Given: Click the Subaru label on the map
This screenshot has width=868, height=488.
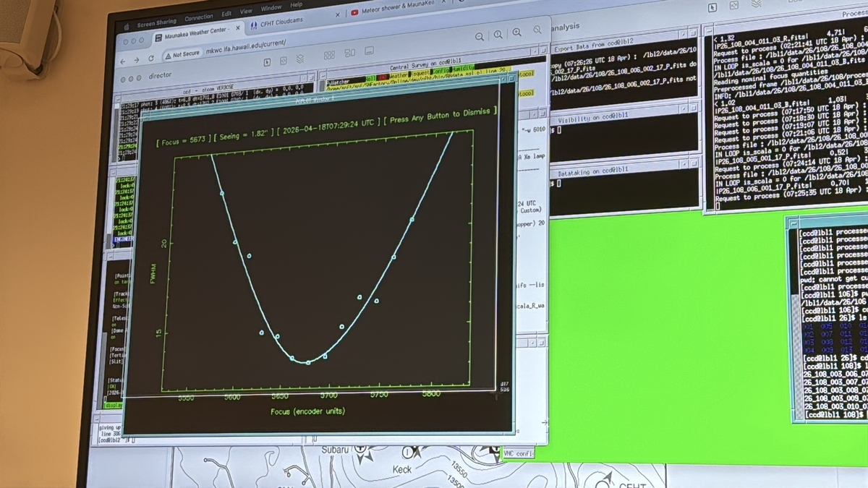Looking at the screenshot, I should (336, 450).
